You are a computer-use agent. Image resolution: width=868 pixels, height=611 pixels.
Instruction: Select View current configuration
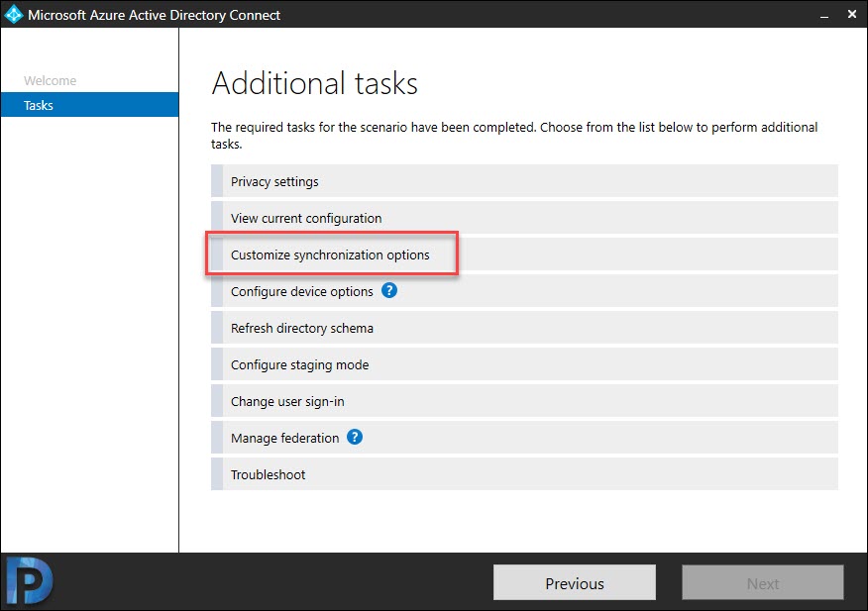tap(524, 218)
